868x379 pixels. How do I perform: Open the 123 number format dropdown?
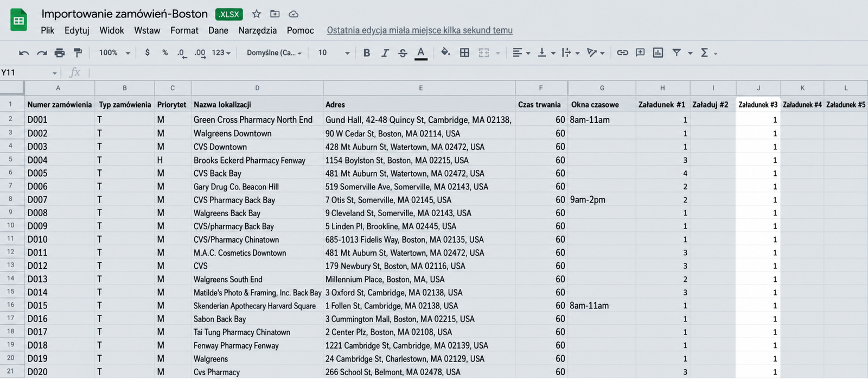221,53
